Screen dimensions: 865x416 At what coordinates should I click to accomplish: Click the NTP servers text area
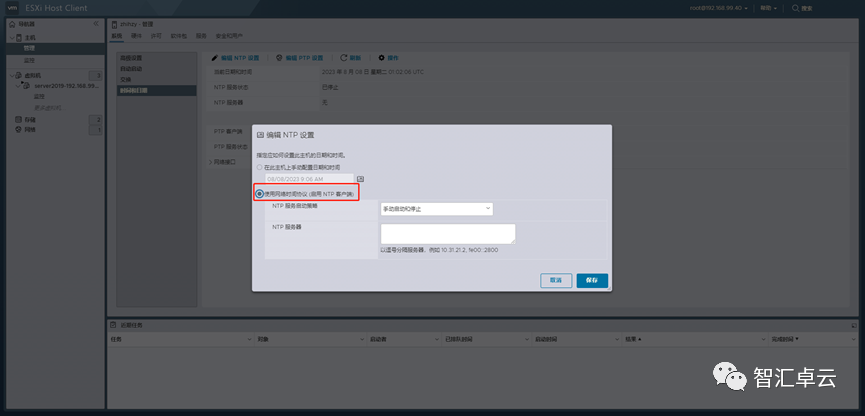pyautogui.click(x=448, y=234)
